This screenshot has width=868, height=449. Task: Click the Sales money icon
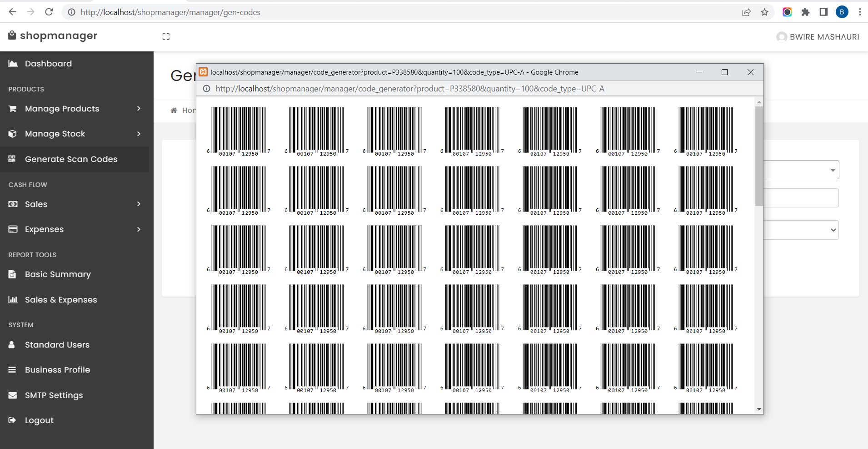(13, 204)
